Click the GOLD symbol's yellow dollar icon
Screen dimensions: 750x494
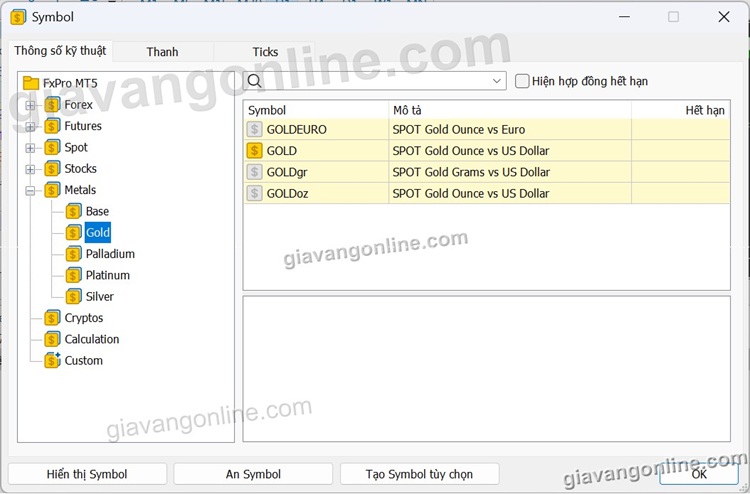tap(255, 151)
